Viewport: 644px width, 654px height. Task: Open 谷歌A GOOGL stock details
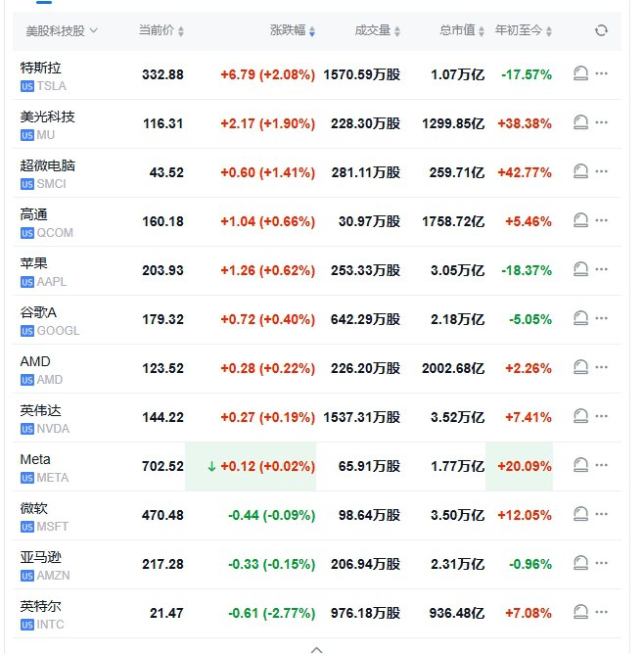coord(50,321)
